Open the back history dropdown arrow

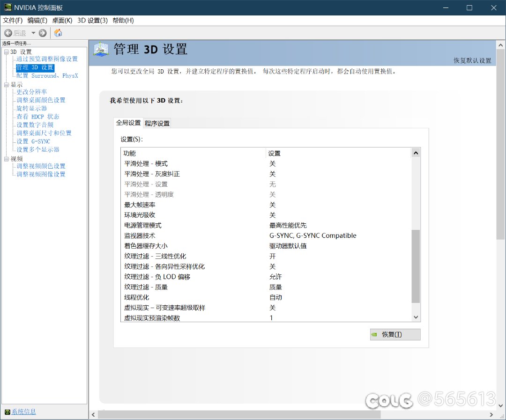(33, 33)
